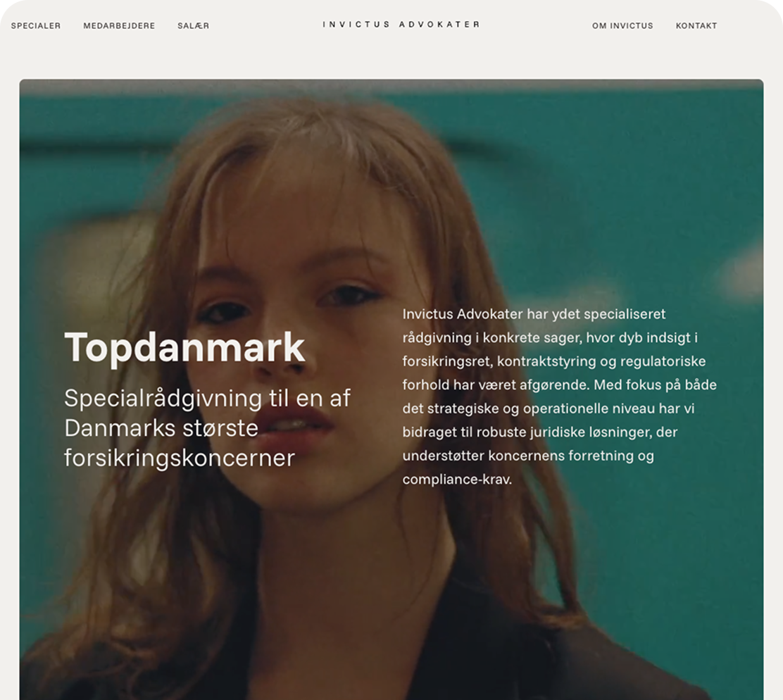Open the Specialer menu item
Screen dimensions: 783x700
coord(36,25)
